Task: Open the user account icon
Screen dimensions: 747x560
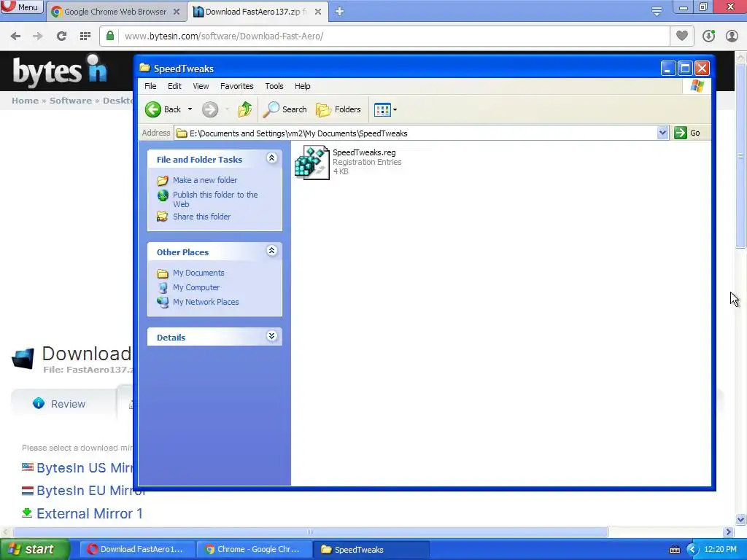Action: (x=732, y=36)
